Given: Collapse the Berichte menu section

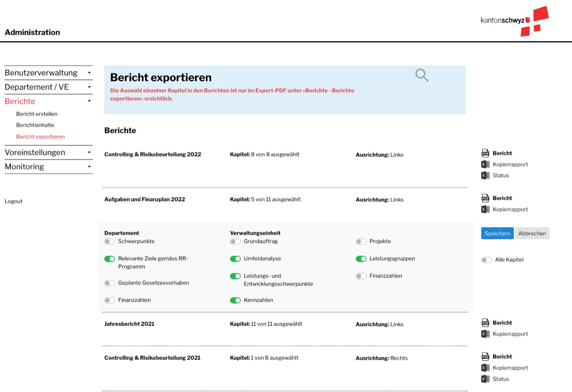Looking at the screenshot, I should coord(48,101).
